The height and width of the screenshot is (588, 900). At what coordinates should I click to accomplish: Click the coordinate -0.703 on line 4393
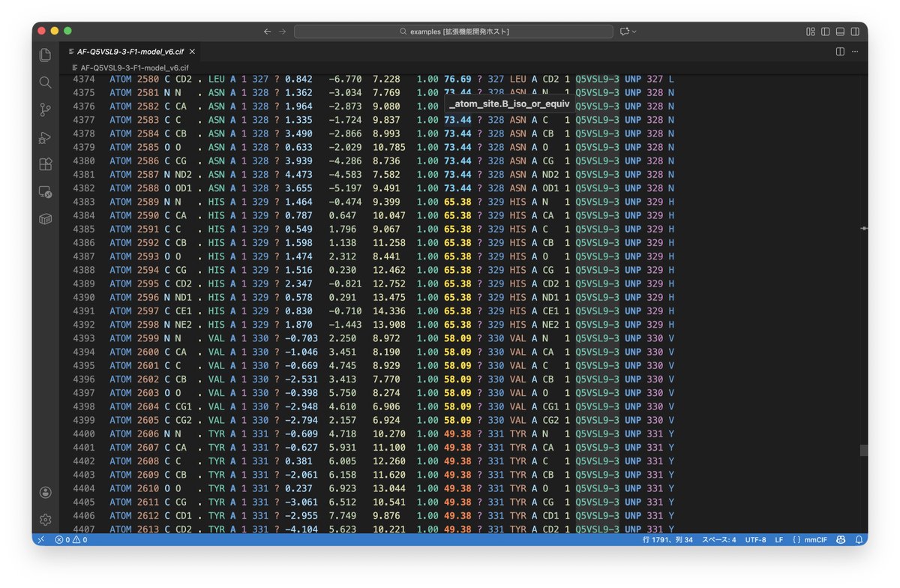[301, 338]
